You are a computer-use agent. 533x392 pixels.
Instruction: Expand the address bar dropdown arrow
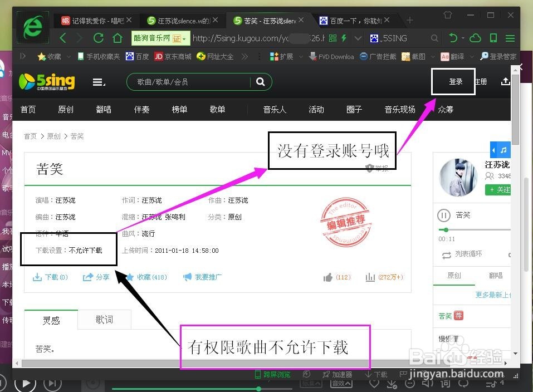[358, 38]
